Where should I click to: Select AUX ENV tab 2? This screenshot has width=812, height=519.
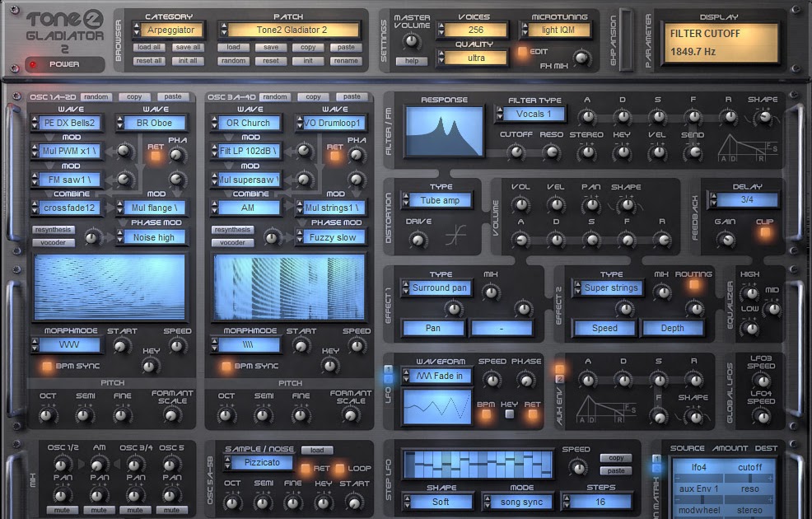coord(559,379)
